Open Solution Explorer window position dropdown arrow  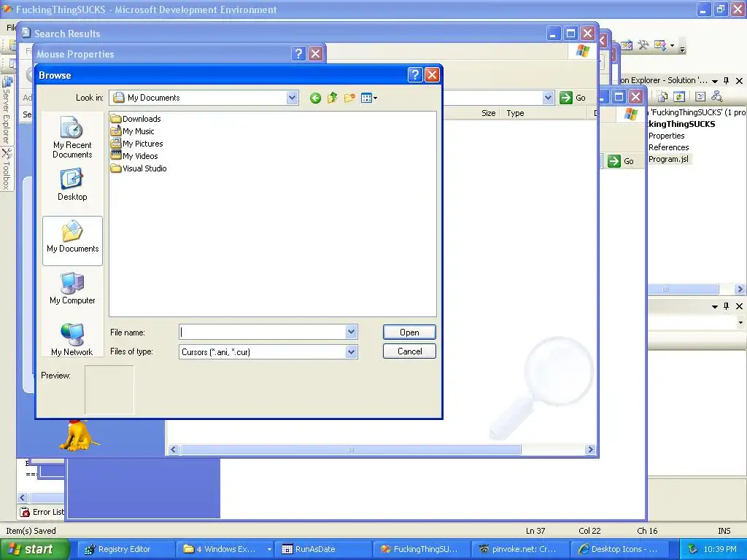(715, 81)
